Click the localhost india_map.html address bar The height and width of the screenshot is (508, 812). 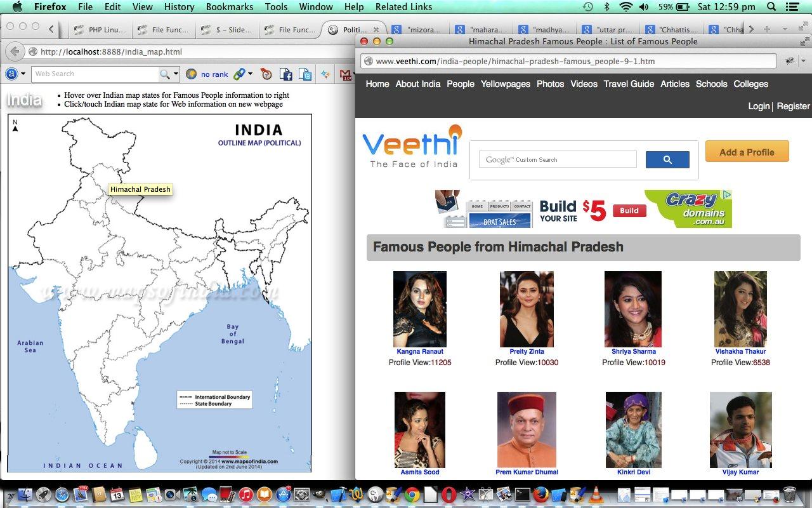(x=189, y=51)
